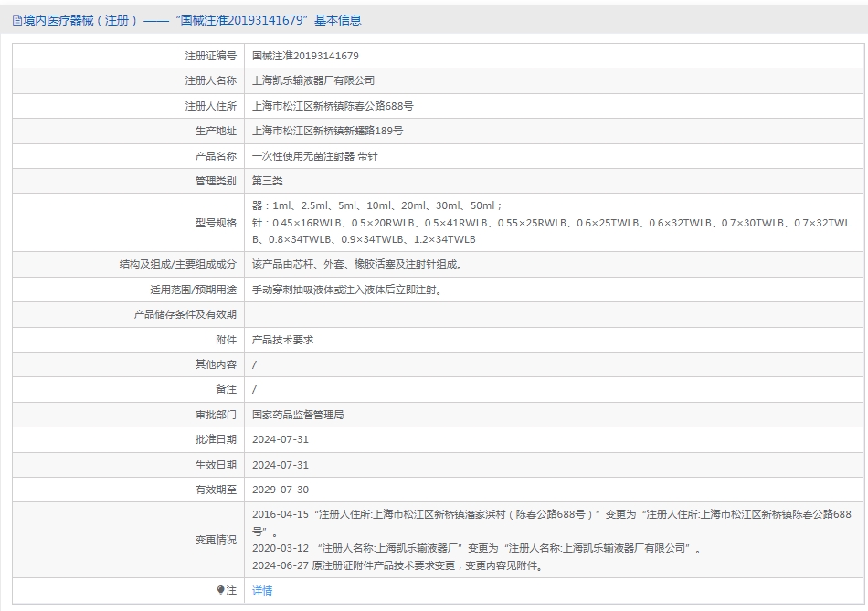Image resolution: width=868 pixels, height=611 pixels.
Task: Click the 产品名称 label
Action: click(x=216, y=156)
